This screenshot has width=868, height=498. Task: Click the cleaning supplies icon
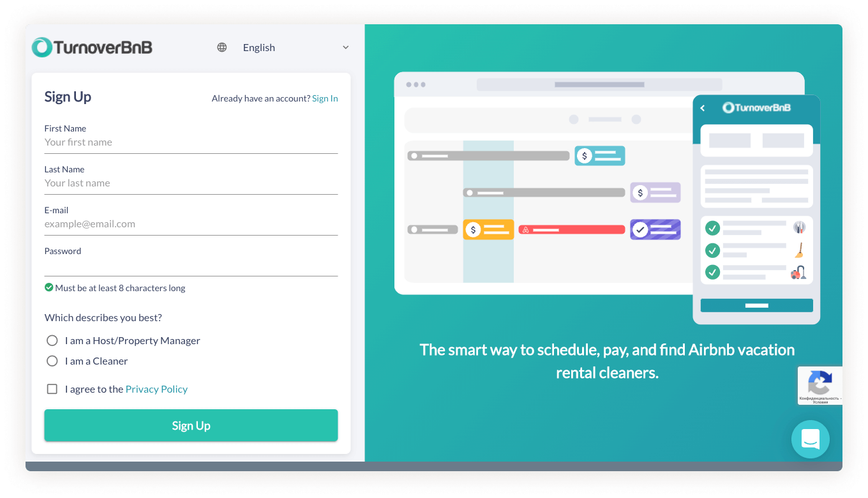point(799,227)
